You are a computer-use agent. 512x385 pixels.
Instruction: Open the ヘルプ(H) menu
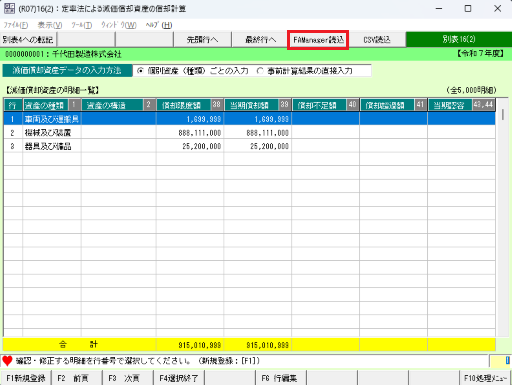click(159, 25)
